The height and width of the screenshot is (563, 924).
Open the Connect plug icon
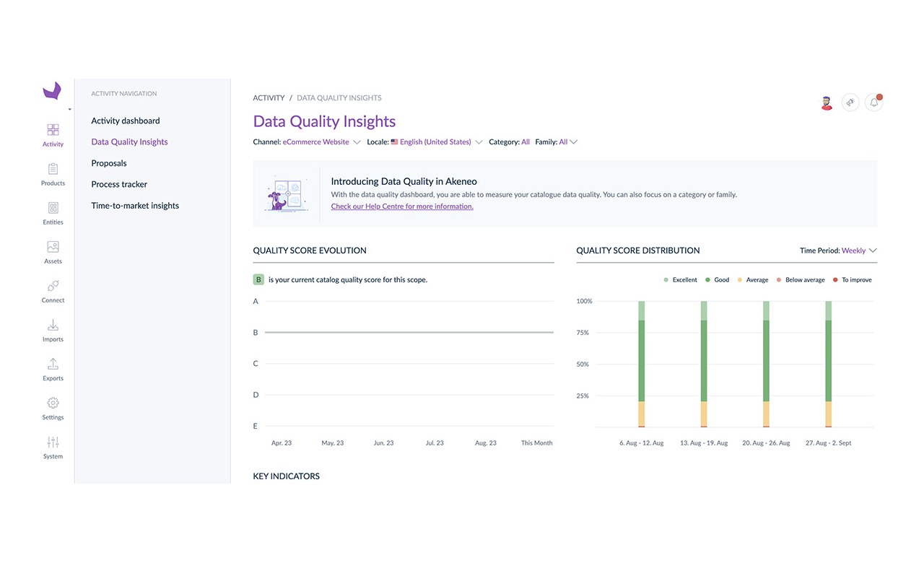[x=53, y=286]
